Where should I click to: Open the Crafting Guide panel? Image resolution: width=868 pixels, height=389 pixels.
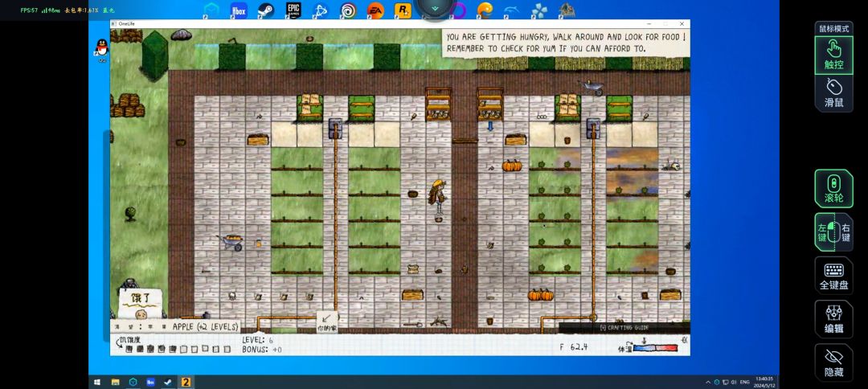624,328
